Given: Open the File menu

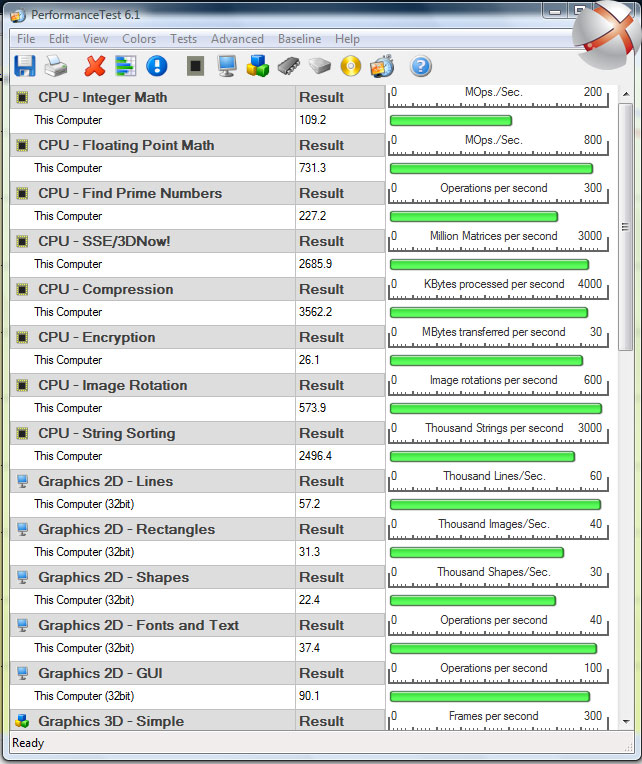Looking at the screenshot, I should [x=26, y=39].
